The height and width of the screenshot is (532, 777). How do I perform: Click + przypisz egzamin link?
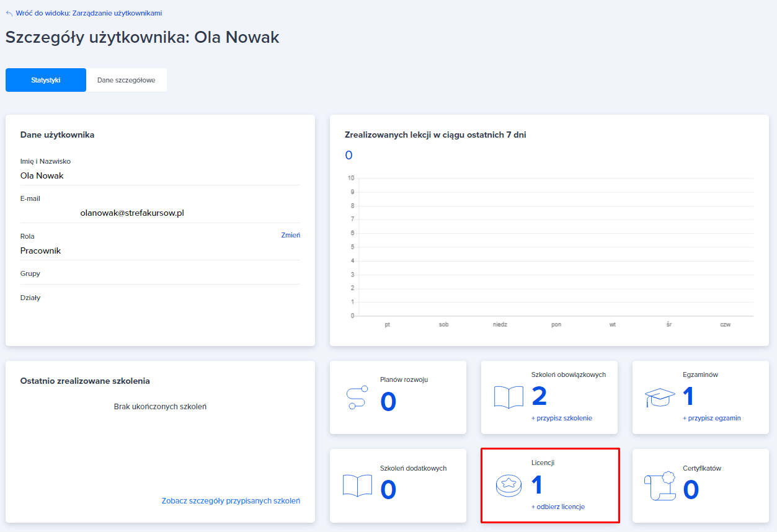click(x=712, y=418)
